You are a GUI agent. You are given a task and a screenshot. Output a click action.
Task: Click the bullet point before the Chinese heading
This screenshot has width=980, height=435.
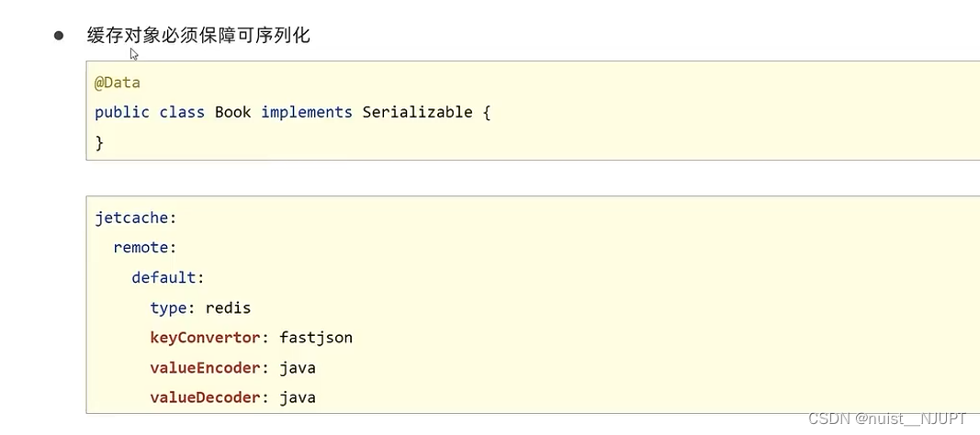pyautogui.click(x=59, y=36)
